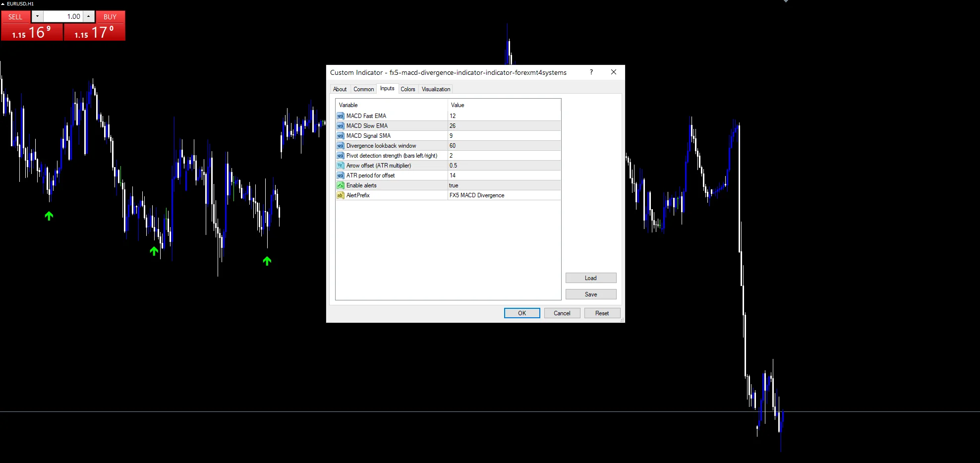Image resolution: width=980 pixels, height=463 pixels.
Task: Click the red BUY button
Action: click(110, 17)
